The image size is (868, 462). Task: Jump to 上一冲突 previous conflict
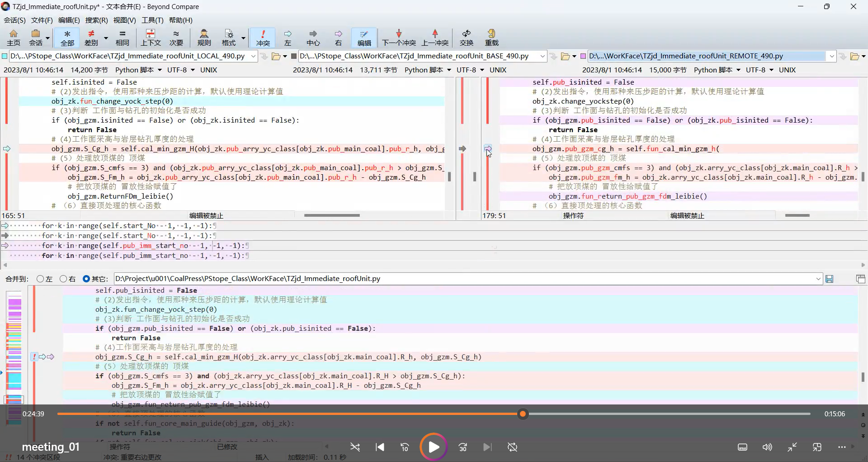coord(435,38)
